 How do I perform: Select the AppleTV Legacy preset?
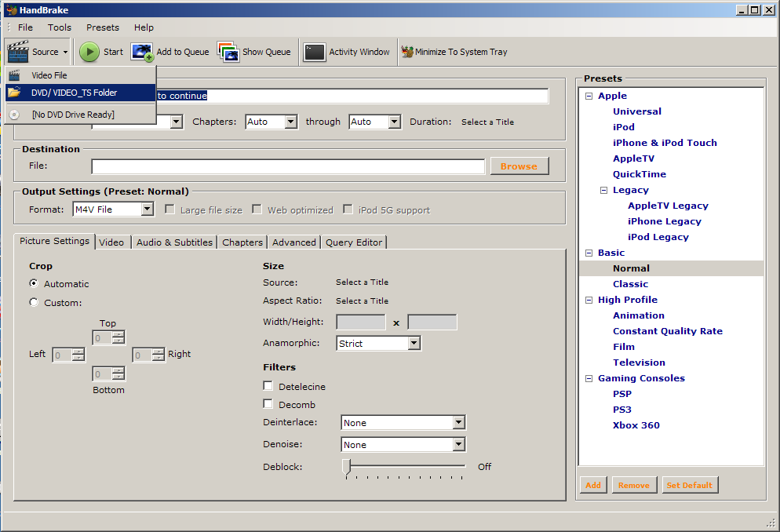click(668, 206)
